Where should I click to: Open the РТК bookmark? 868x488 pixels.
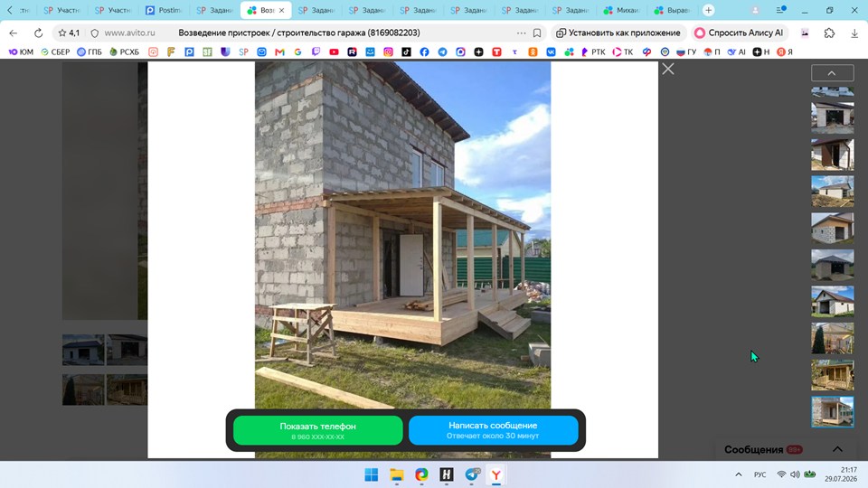[592, 52]
